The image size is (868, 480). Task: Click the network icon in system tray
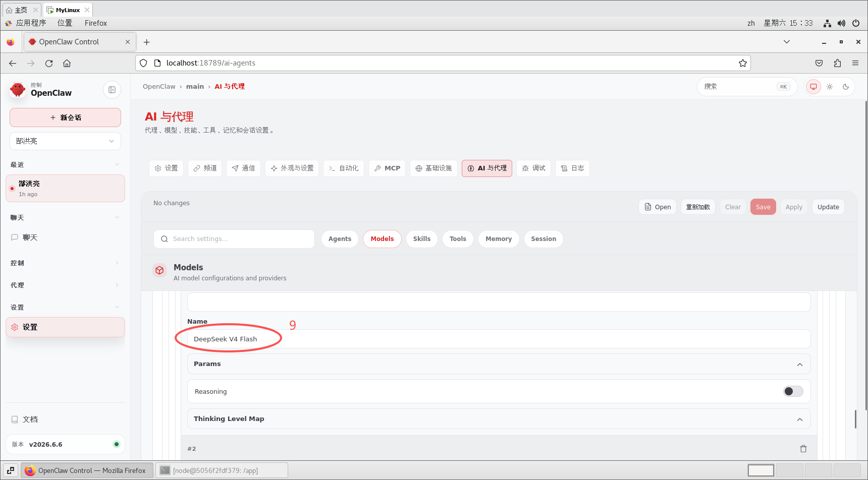(x=827, y=23)
